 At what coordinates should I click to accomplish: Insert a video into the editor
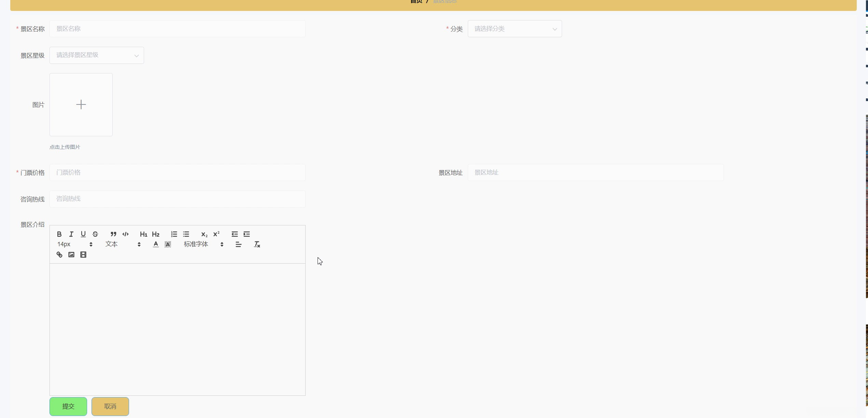click(83, 255)
